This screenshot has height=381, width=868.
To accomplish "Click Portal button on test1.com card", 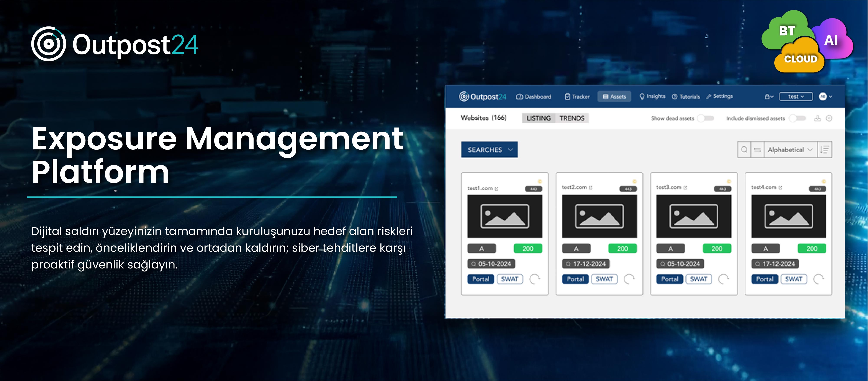I will (480, 279).
